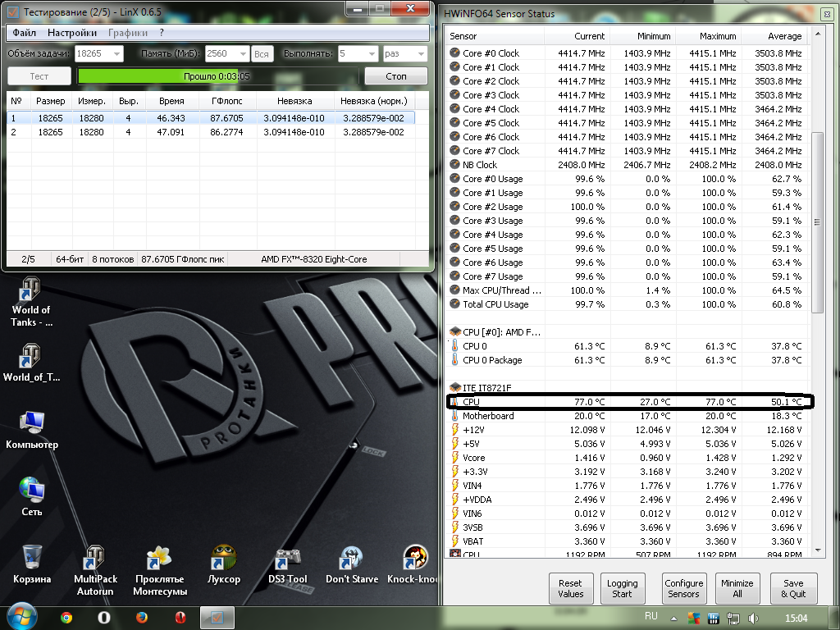Open Объём задачи dropdown with 18265
Viewport: 840px width, 630px height.
coord(99,53)
